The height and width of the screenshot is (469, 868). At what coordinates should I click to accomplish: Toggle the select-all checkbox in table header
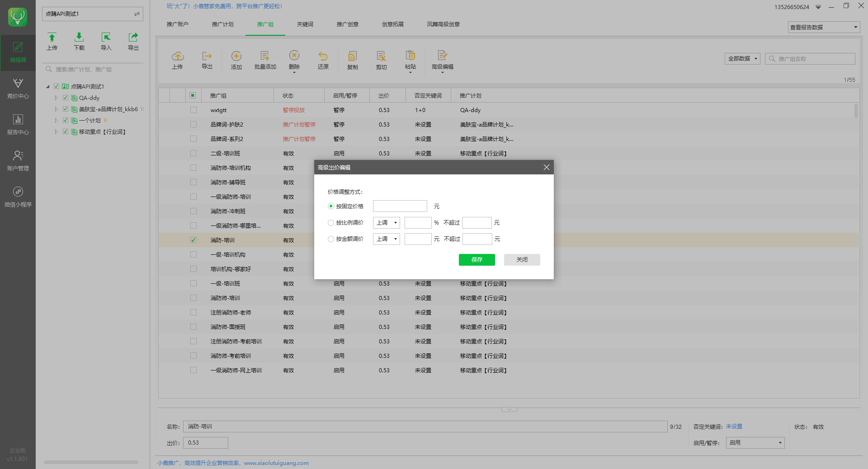193,95
